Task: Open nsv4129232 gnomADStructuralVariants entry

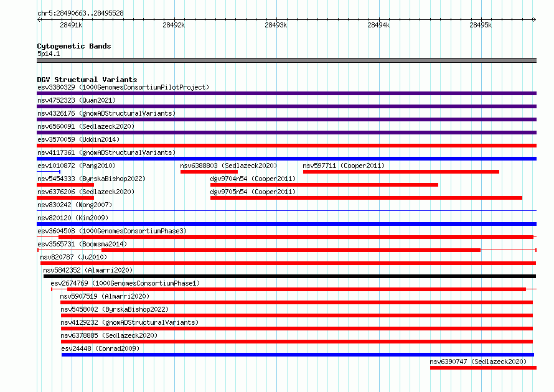Action: (129, 322)
